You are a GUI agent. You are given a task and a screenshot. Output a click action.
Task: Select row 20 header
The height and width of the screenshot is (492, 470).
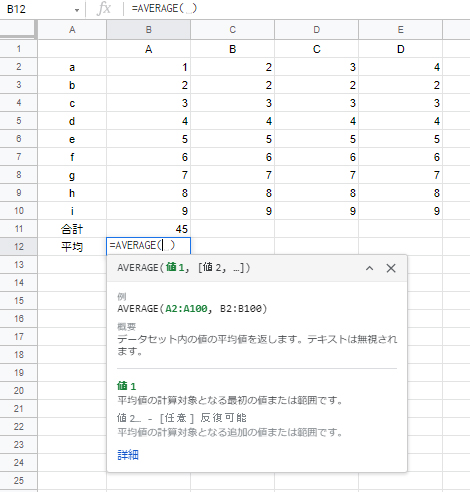(19, 391)
